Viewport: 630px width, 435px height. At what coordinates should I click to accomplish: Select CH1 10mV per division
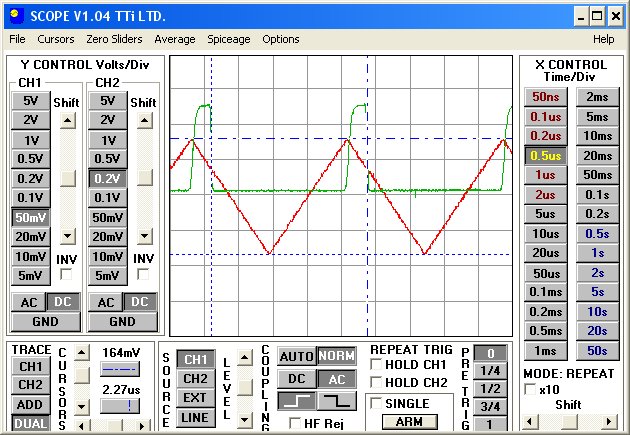(x=31, y=256)
